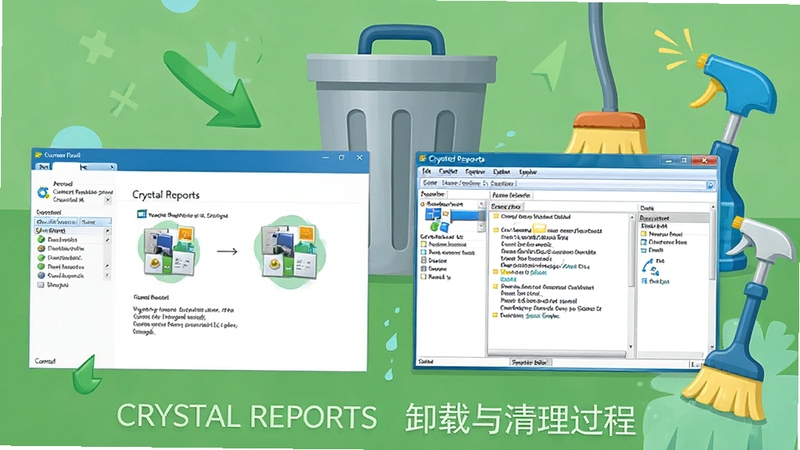
Task: Click the Crystal Reports heading in the left window
Action: [166, 194]
